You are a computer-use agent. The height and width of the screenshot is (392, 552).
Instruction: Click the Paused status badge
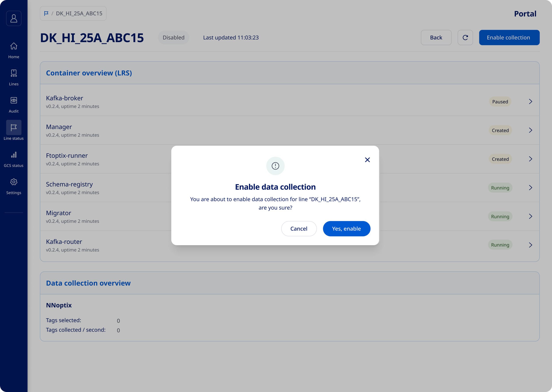(500, 102)
